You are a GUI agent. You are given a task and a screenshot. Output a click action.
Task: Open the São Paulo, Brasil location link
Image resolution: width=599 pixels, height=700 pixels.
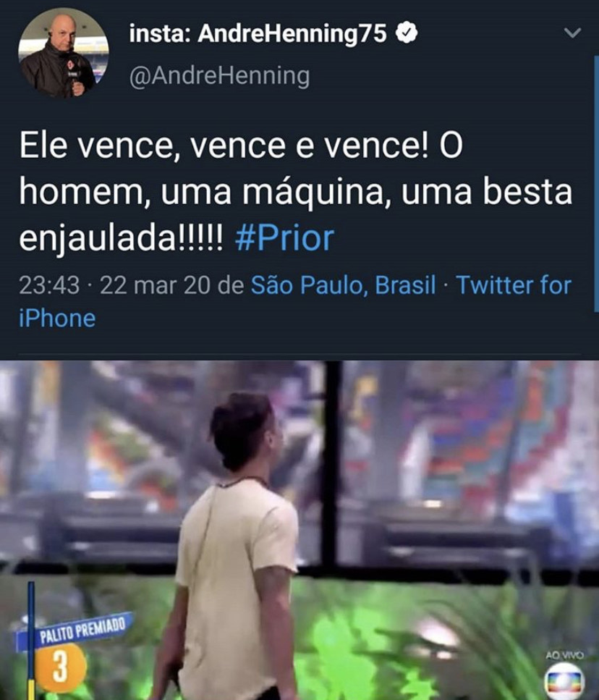[343, 284]
